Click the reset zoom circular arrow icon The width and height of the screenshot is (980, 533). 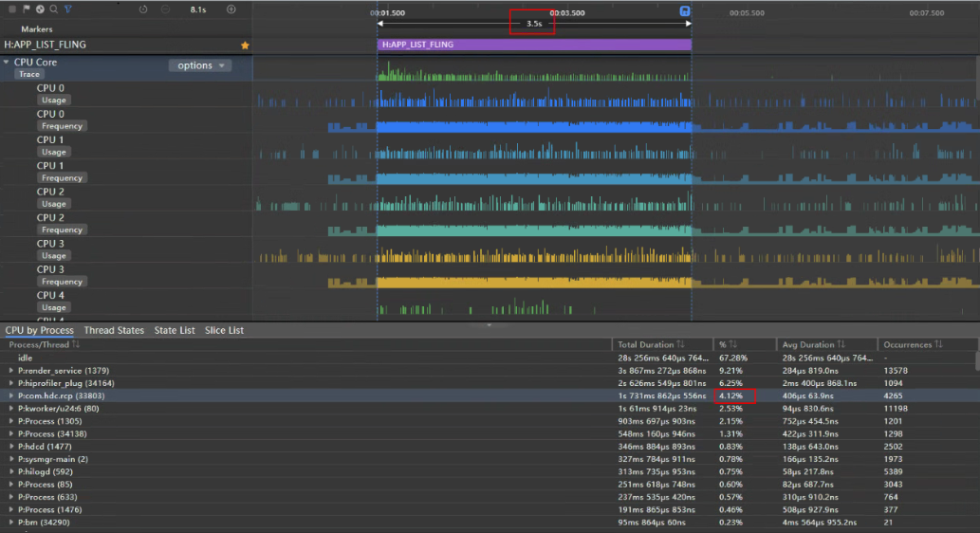click(x=143, y=9)
